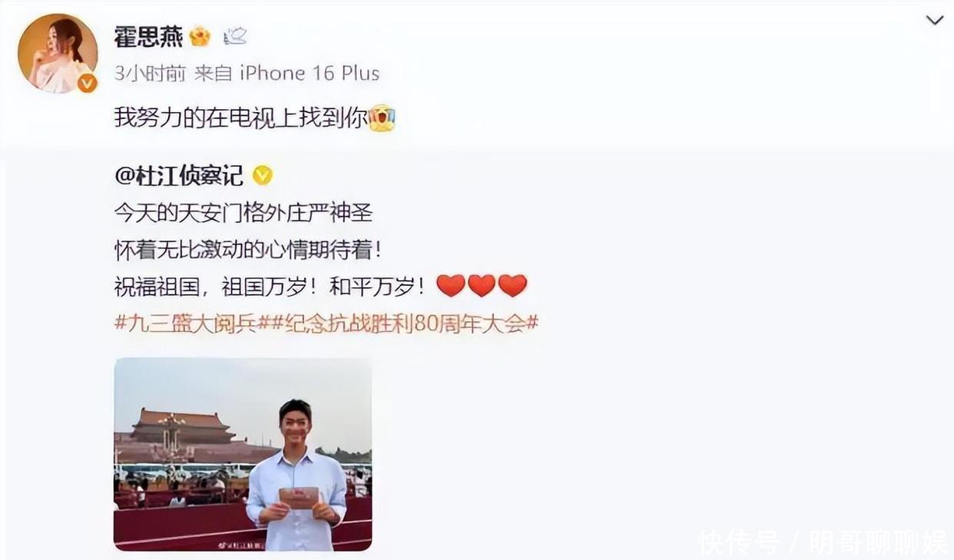Expand the post options chevron at top right

pos(935,20)
